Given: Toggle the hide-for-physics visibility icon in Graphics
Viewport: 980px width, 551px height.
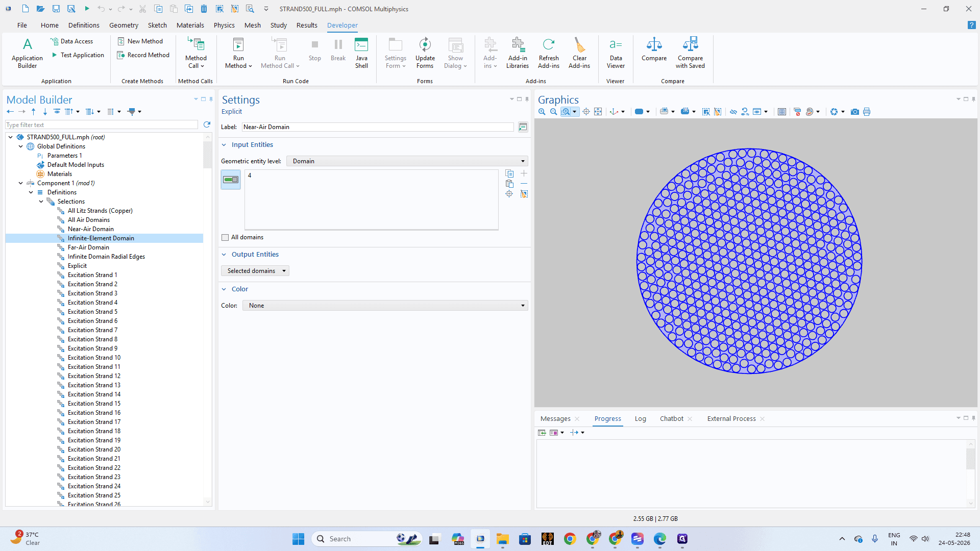Looking at the screenshot, I should [733, 112].
